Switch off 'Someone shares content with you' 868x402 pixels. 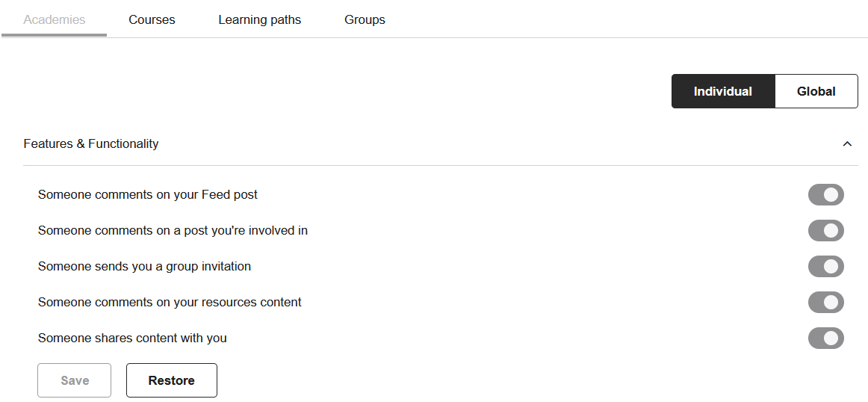click(826, 338)
